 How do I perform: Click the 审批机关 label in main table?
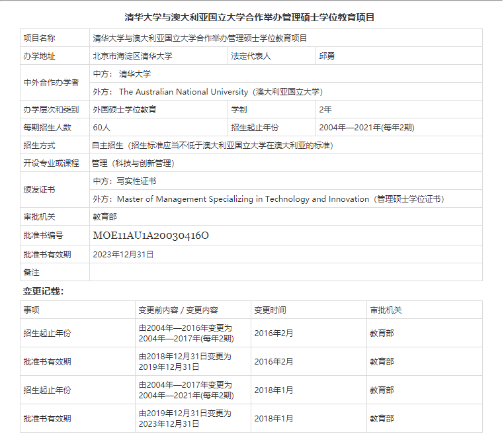(x=39, y=217)
